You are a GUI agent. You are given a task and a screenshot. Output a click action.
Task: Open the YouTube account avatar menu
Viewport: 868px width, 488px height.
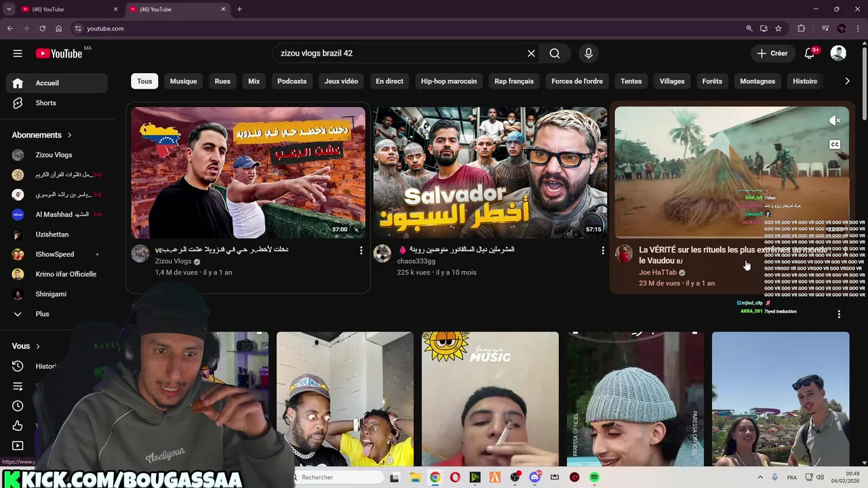point(838,54)
